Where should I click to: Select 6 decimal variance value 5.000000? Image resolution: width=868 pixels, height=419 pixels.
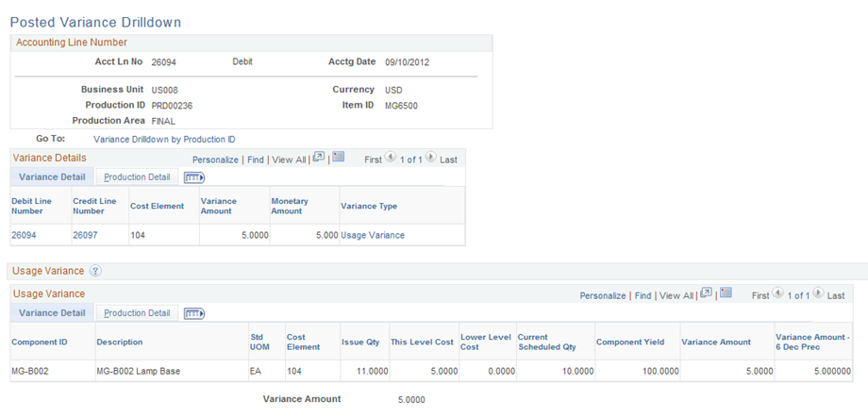tap(832, 372)
